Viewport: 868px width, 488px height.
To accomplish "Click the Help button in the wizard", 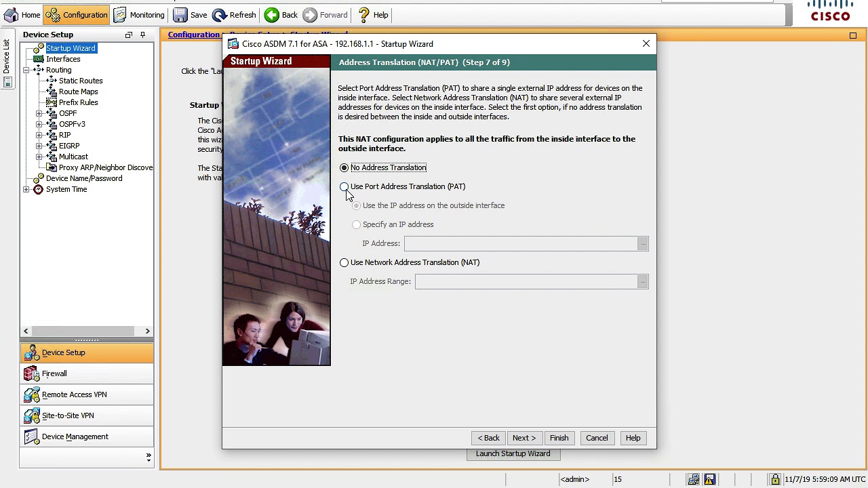I will click(x=633, y=438).
